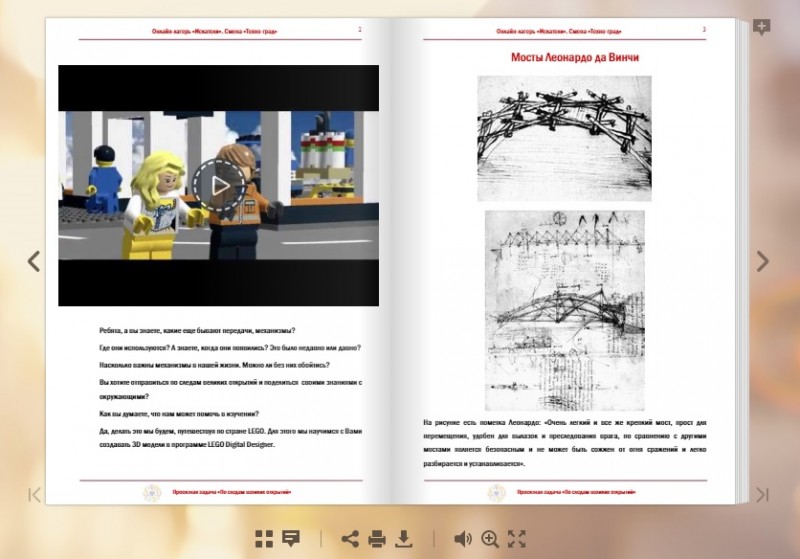Toggle fullscreen mode
The height and width of the screenshot is (559, 800).
[517, 539]
